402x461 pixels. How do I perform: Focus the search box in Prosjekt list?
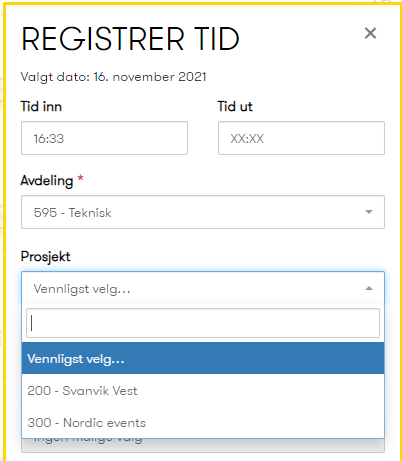click(x=203, y=323)
